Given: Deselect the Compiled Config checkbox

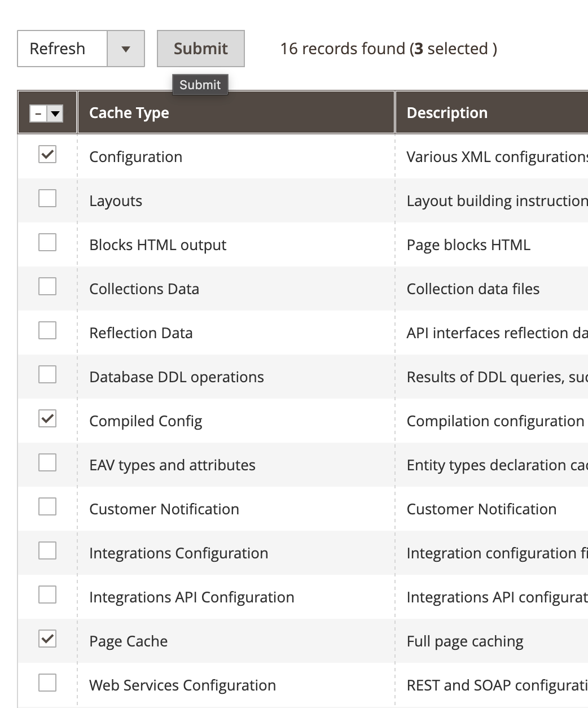Looking at the screenshot, I should 47,418.
